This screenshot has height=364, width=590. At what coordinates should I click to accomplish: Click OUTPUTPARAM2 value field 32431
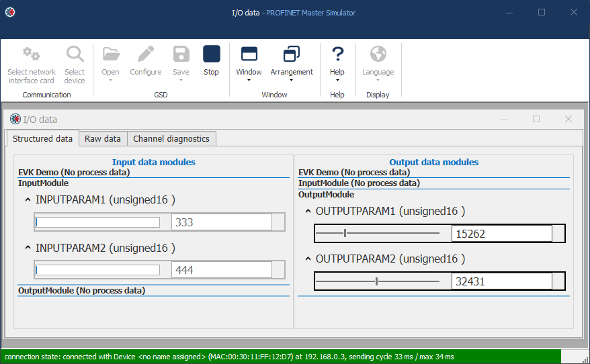click(501, 281)
